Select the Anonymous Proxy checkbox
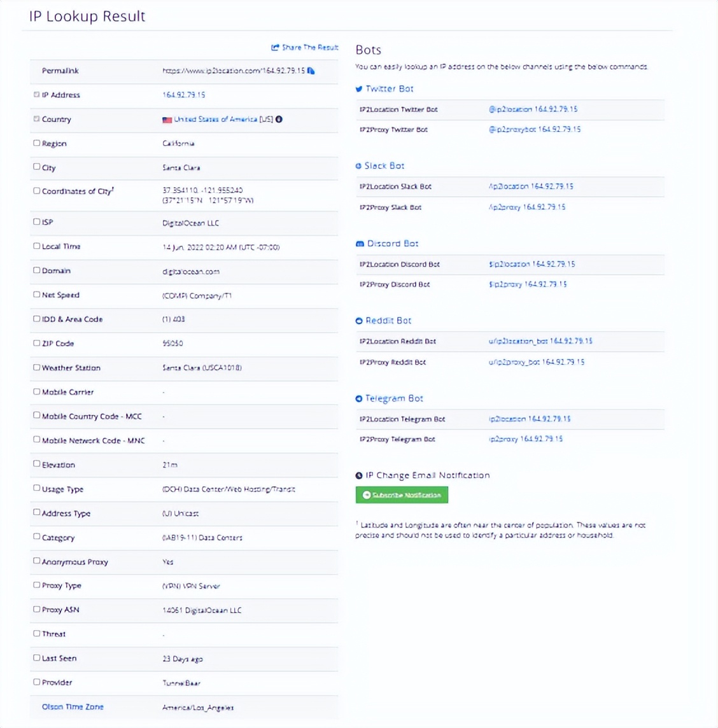Screen dimensions: 718x728 [36, 561]
